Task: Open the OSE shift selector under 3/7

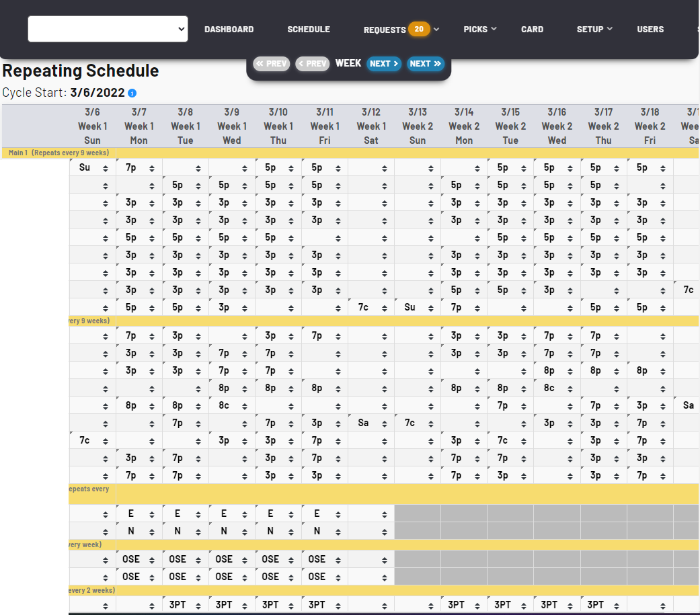Action: (132, 559)
